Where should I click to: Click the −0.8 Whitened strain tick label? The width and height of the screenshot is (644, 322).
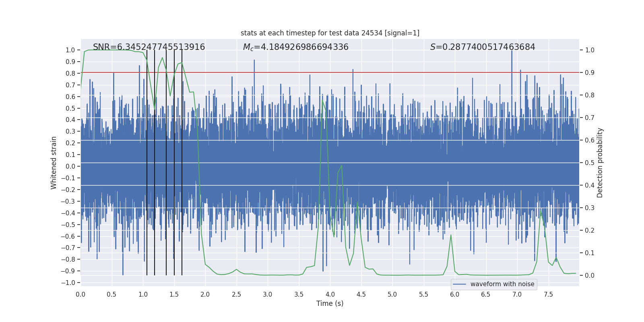(x=68, y=259)
